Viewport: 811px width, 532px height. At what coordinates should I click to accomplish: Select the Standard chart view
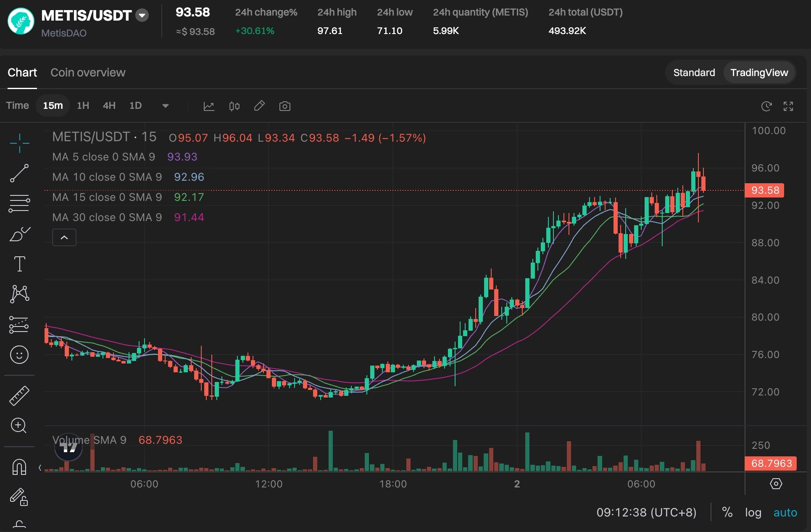pyautogui.click(x=694, y=73)
